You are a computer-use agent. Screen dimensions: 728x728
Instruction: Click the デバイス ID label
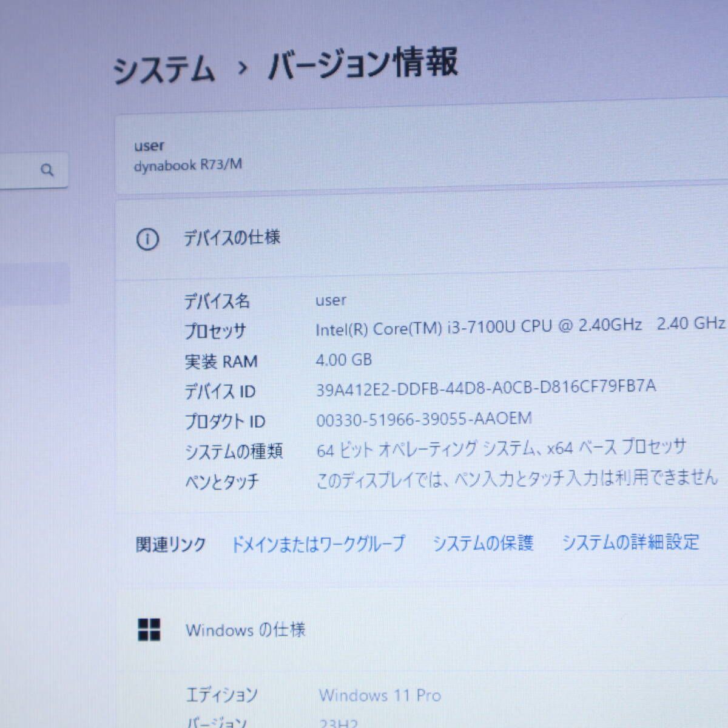[x=220, y=391]
